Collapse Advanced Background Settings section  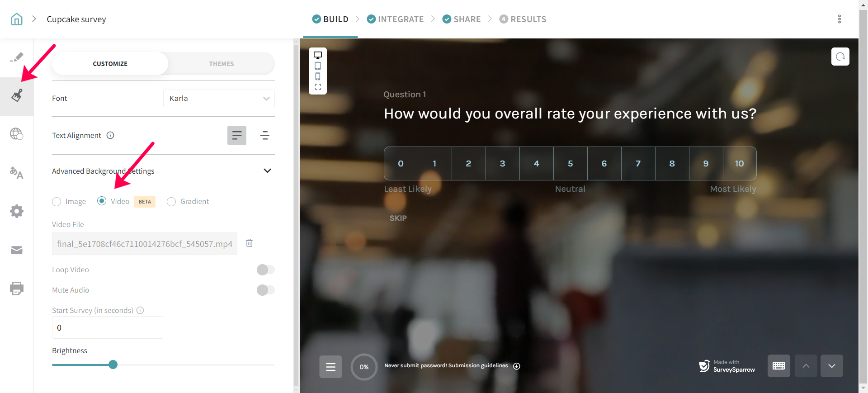click(x=267, y=171)
